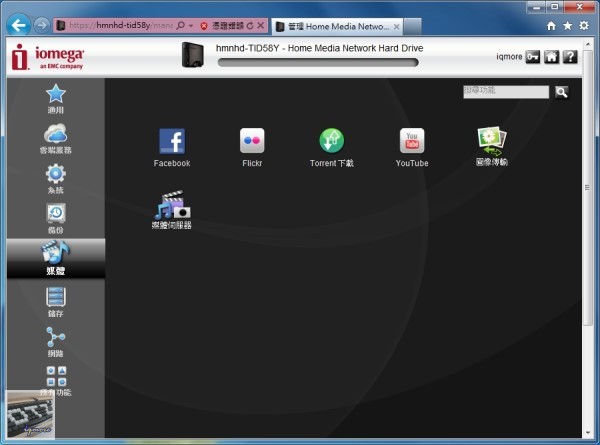Open the YouTube feature icon
Viewport: 600px width, 445px height.
(412, 147)
